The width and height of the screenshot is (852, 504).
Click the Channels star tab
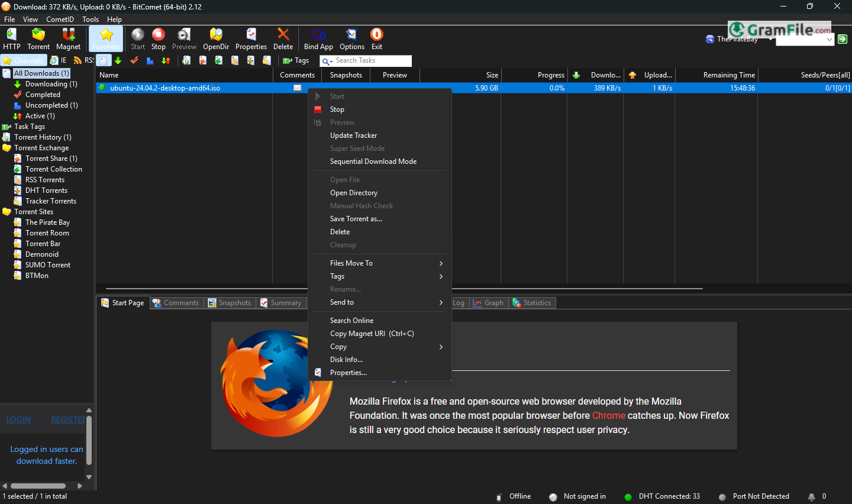(x=24, y=60)
